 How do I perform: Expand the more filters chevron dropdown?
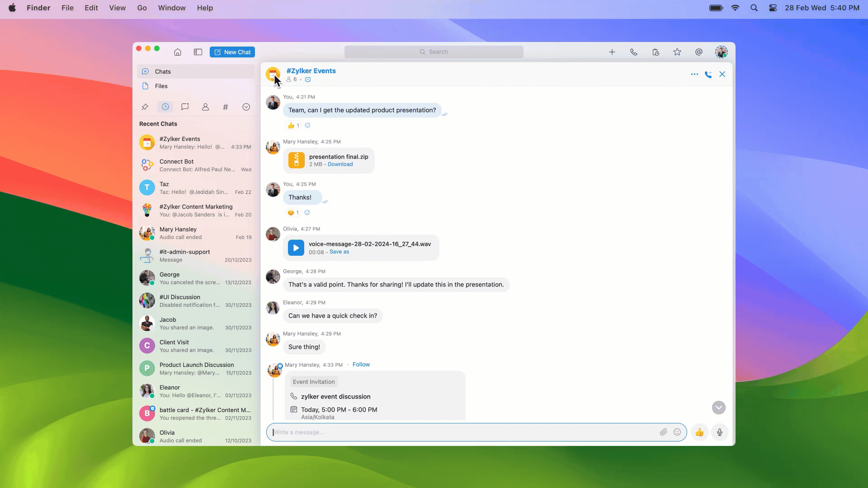coord(246,107)
